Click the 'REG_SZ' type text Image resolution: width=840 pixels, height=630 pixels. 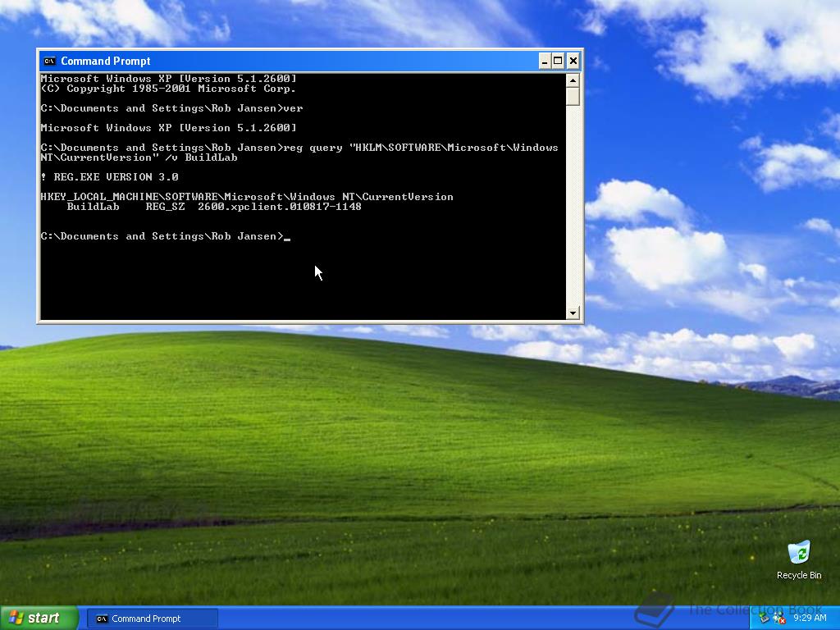tap(165, 207)
